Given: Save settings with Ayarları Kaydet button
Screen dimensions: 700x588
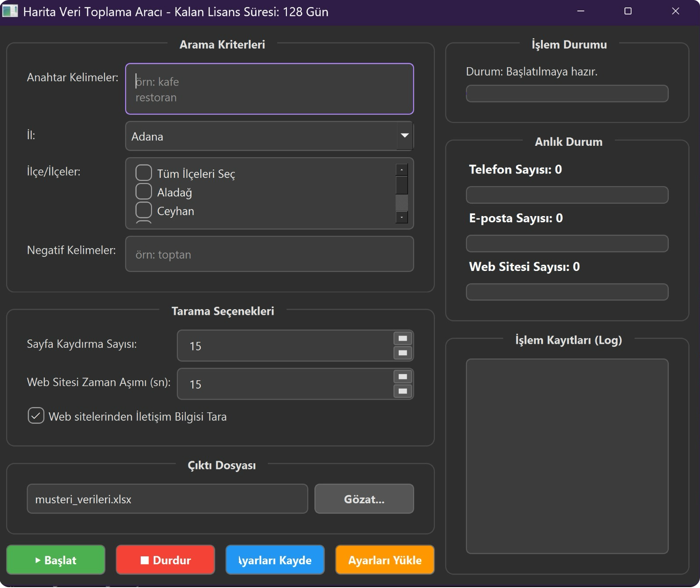Looking at the screenshot, I should pos(275,560).
